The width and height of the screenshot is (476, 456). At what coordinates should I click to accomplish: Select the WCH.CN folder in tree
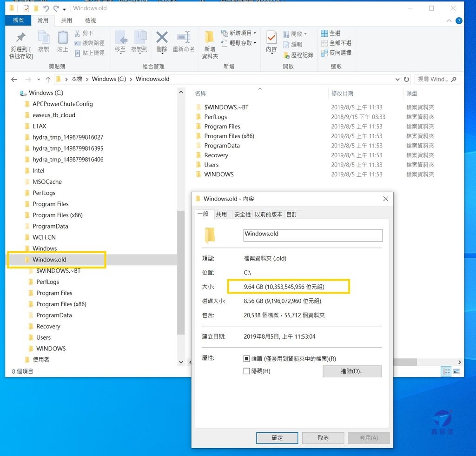[x=44, y=237]
